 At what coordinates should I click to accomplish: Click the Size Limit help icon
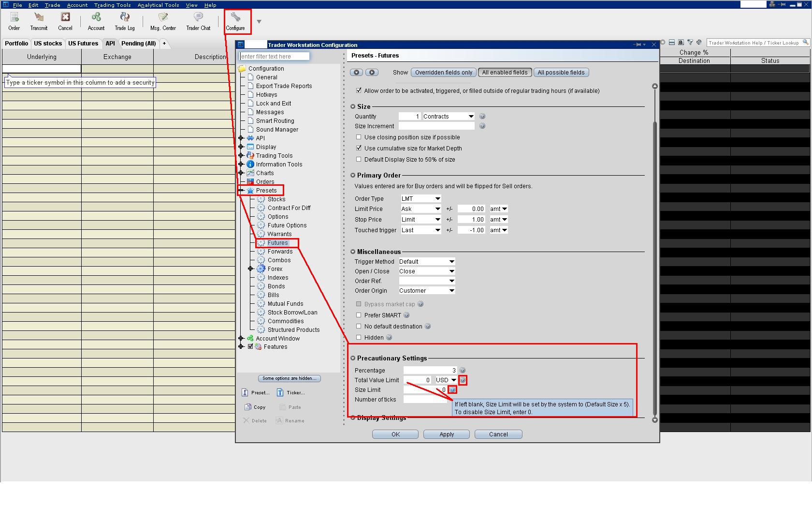click(x=452, y=390)
